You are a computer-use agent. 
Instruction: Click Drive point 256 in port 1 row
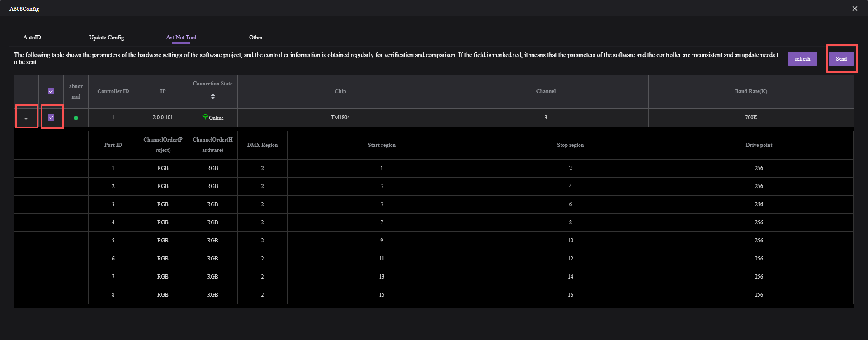[x=759, y=168]
